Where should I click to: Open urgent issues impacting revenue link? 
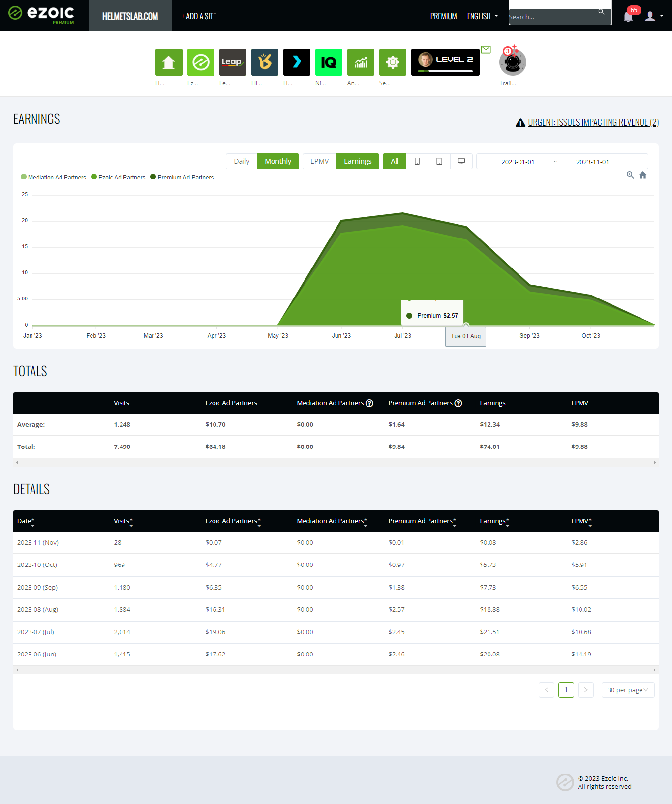point(593,122)
